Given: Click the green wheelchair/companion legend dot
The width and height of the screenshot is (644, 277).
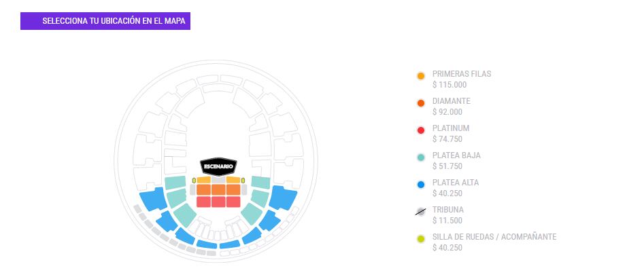Looking at the screenshot, I should click(420, 239).
